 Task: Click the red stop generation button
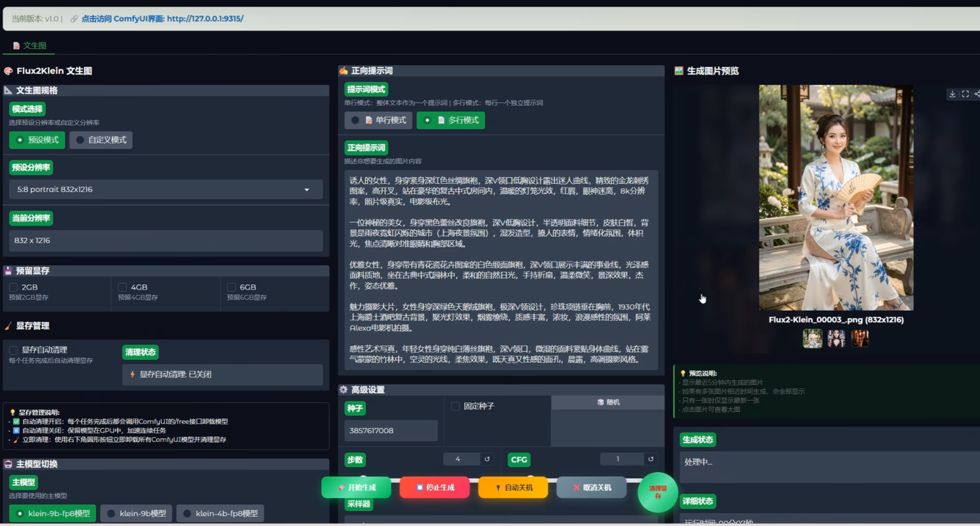pyautogui.click(x=435, y=487)
